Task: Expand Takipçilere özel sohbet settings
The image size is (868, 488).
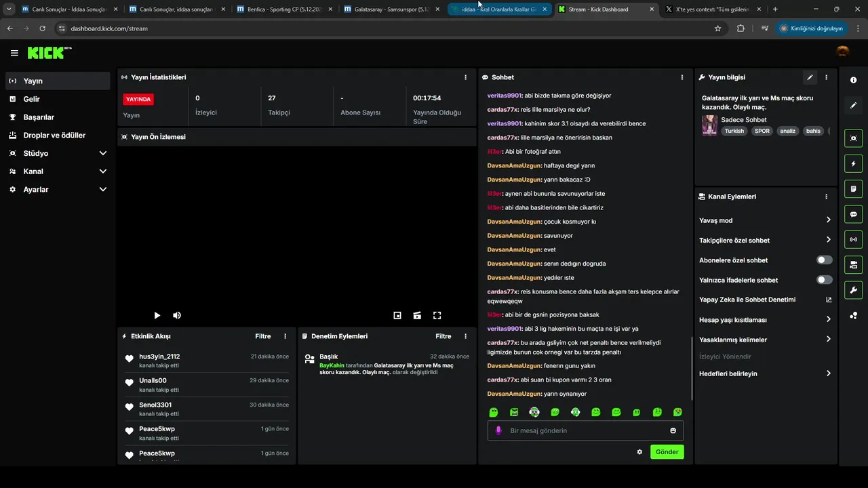Action: click(x=765, y=240)
